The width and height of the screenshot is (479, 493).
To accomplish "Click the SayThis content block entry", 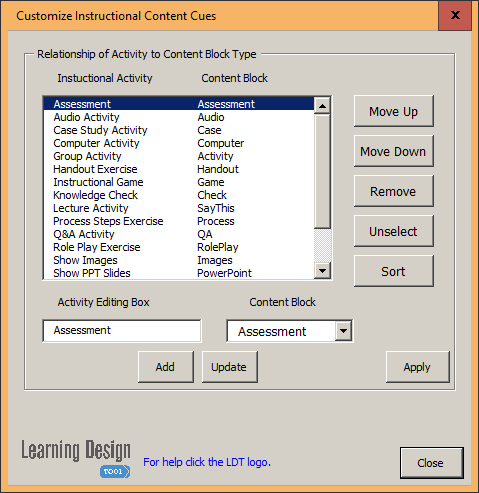I will 216,208.
